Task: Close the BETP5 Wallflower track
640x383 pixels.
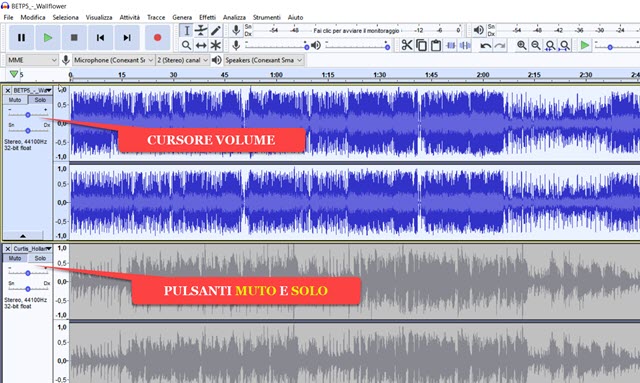Action: click(7, 90)
